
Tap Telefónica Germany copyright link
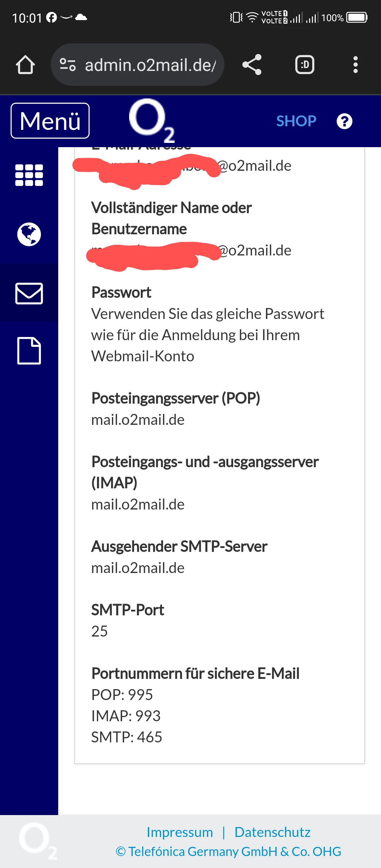tap(228, 851)
